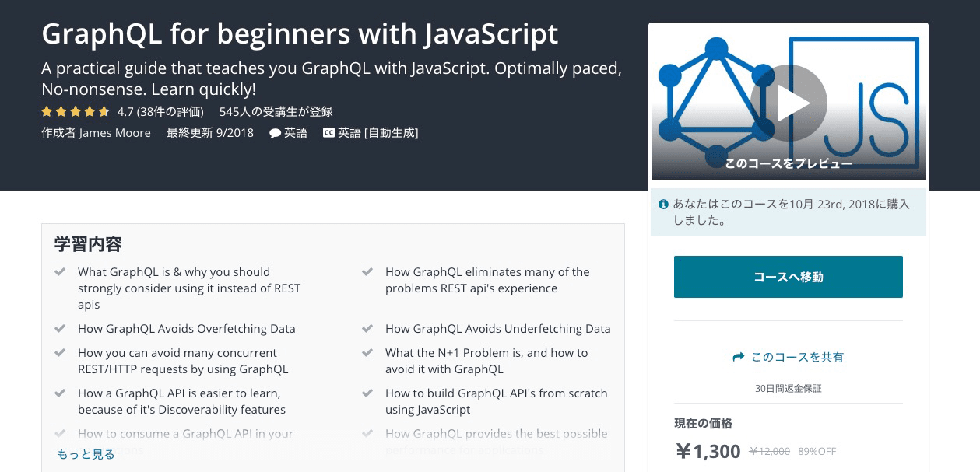Screen dimensions: 980x472
Task: Click the CC closed captions icon
Action: (x=328, y=133)
